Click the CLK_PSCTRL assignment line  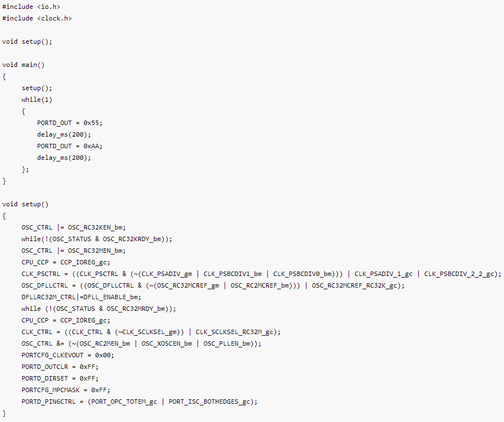[x=261, y=274]
